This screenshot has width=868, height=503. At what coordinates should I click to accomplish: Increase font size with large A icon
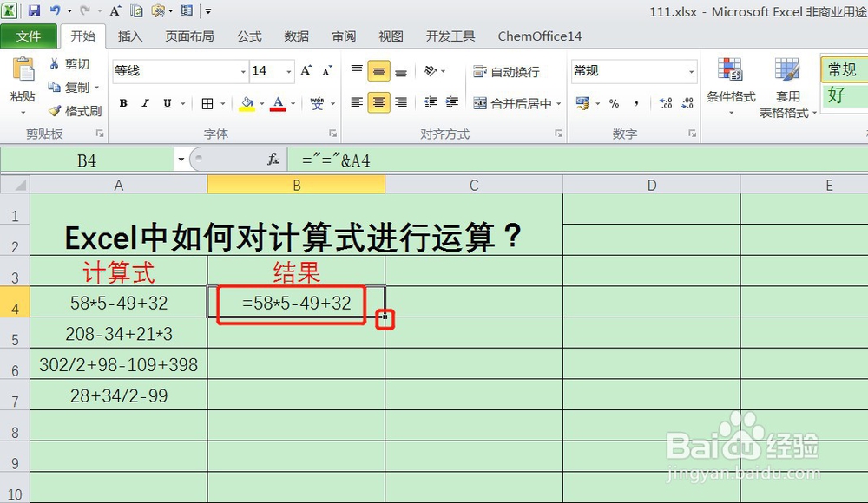306,71
